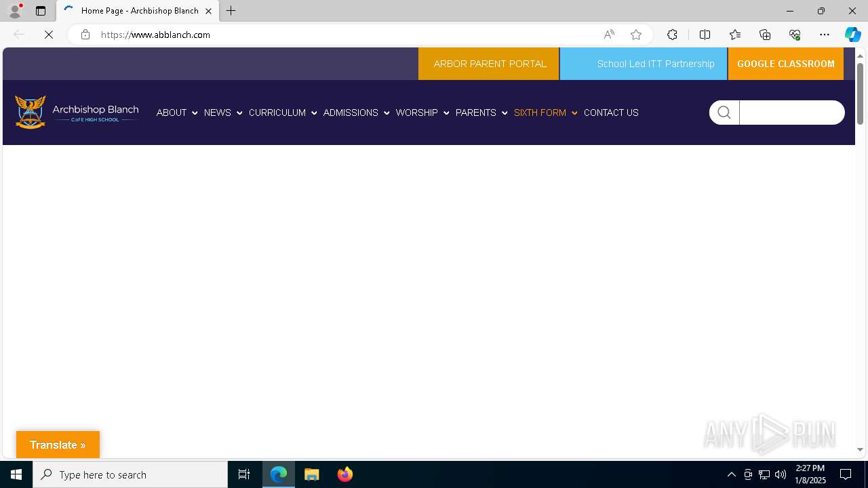Stop loading the page

coord(49,35)
